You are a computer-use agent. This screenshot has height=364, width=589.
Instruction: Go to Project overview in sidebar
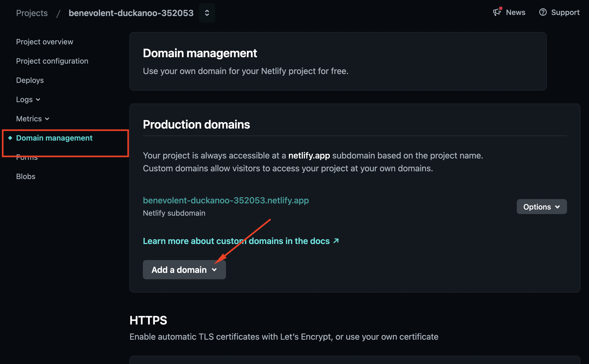click(44, 42)
